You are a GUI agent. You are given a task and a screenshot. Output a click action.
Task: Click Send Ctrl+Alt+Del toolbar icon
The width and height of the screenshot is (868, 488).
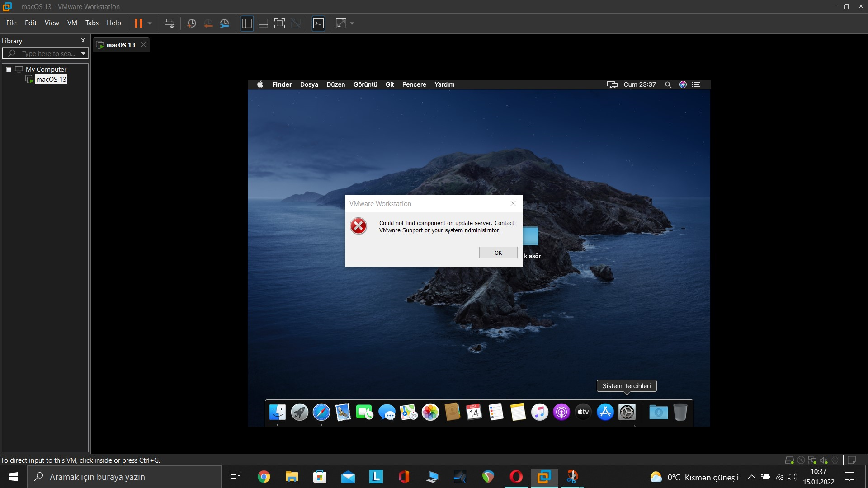point(169,23)
